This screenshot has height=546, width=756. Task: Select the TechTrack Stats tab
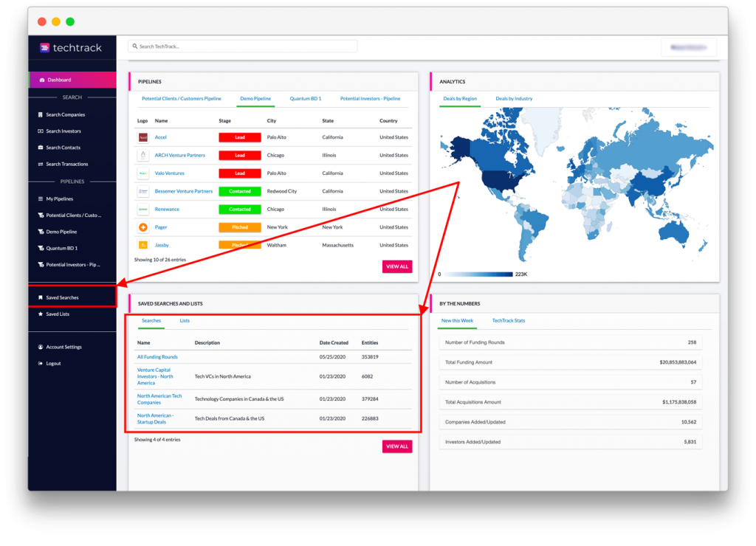tap(509, 320)
